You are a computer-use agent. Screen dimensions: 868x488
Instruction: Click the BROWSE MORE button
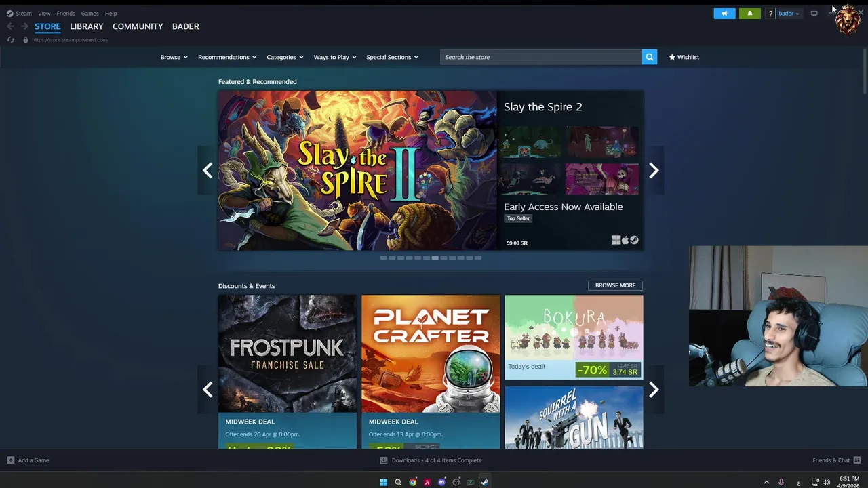click(x=615, y=285)
